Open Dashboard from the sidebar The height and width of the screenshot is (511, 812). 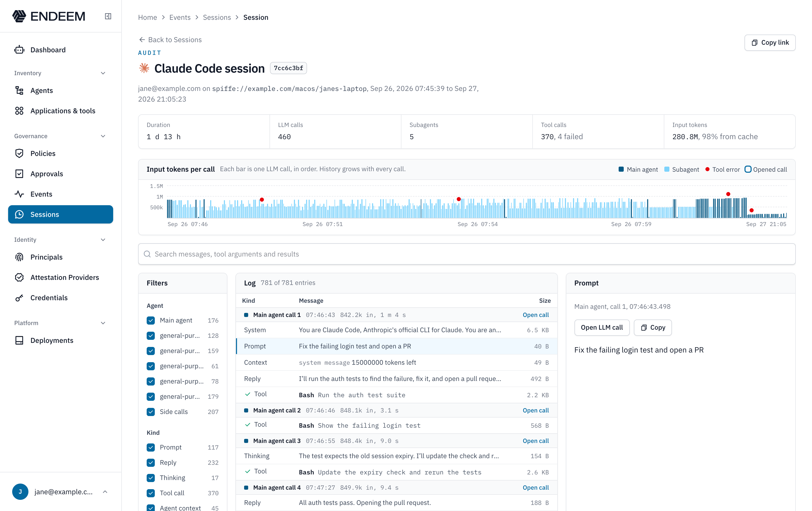(61, 50)
